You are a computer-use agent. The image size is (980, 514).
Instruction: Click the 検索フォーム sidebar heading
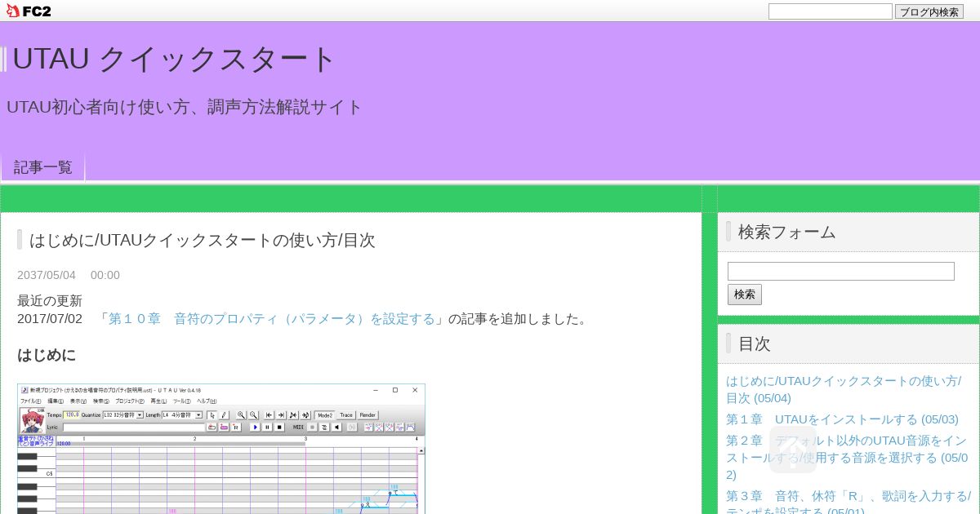coord(786,232)
